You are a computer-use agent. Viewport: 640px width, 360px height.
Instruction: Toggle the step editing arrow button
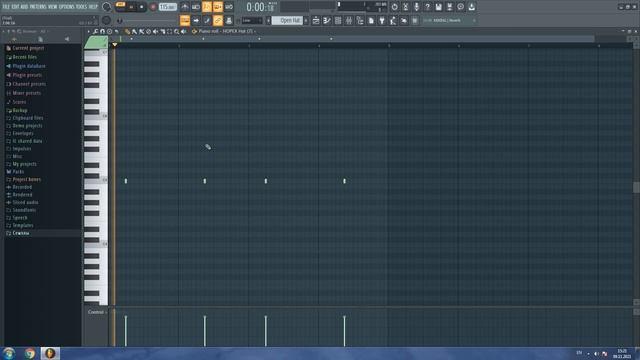pyautogui.click(x=196, y=20)
